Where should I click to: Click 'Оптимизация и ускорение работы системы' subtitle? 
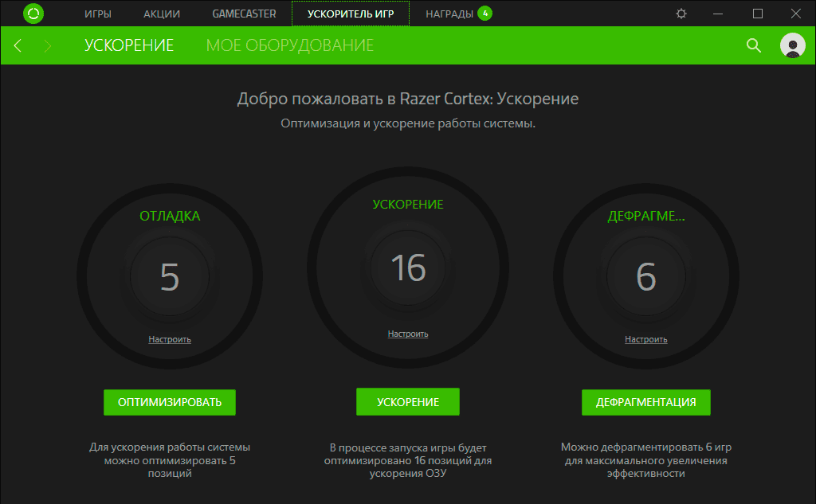pos(408,123)
